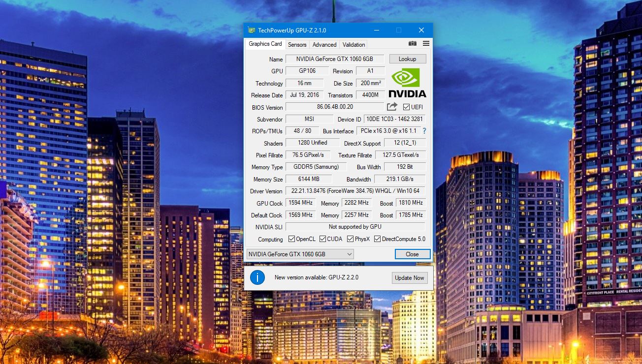
Task: Click the Lookup button
Action: 408,59
